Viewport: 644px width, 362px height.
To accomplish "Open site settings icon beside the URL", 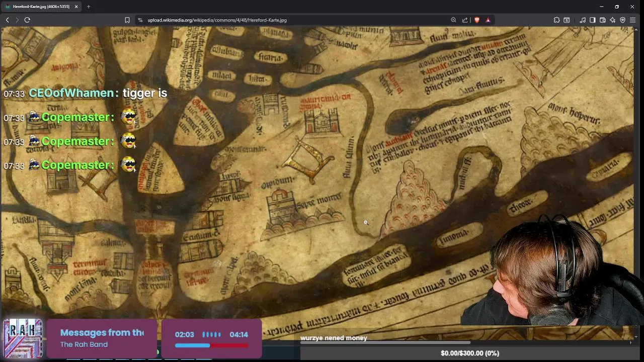I will coord(140,20).
